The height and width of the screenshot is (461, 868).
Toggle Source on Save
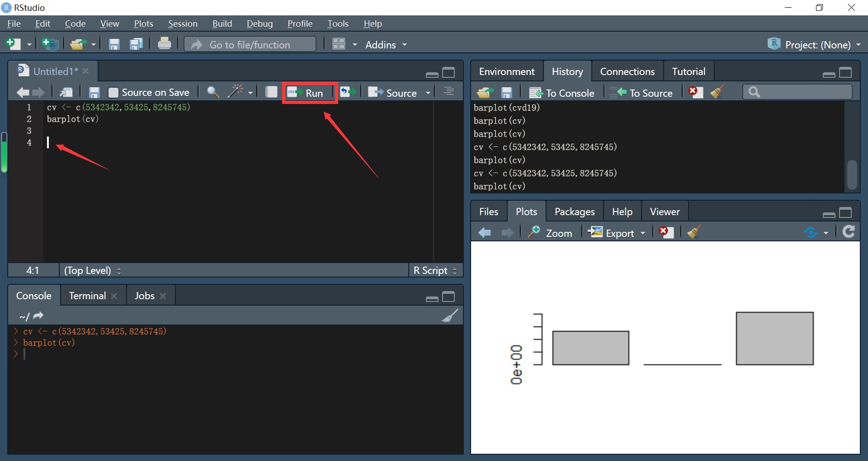click(x=114, y=92)
